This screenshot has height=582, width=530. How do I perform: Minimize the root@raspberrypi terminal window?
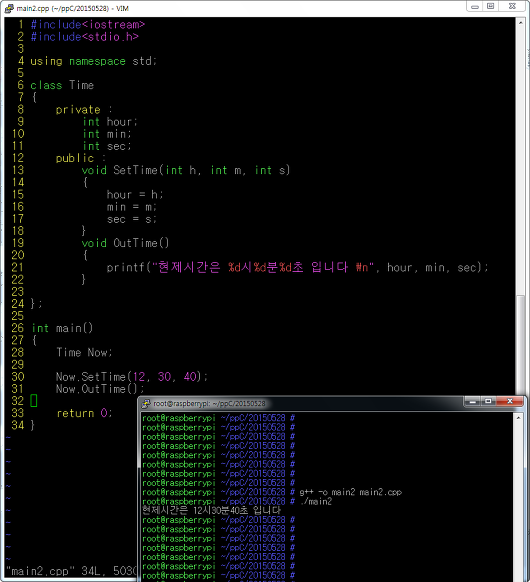pyautogui.click(x=472, y=401)
